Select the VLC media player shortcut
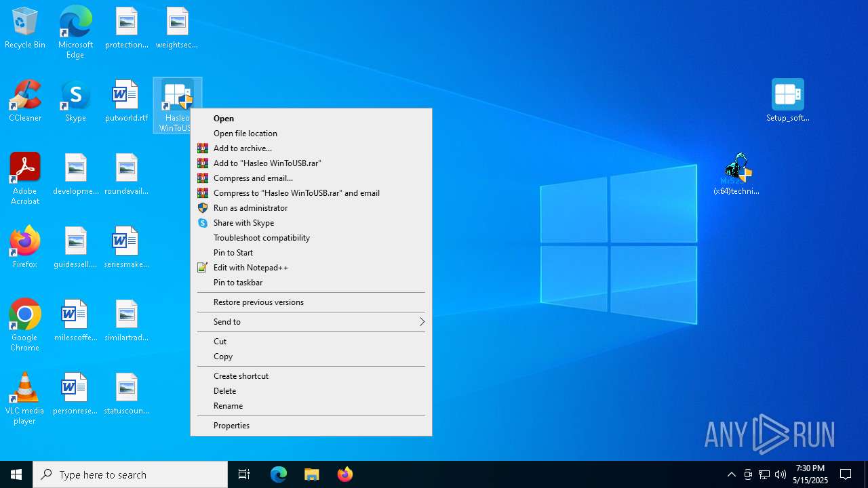This screenshot has height=488, width=868. 25,399
